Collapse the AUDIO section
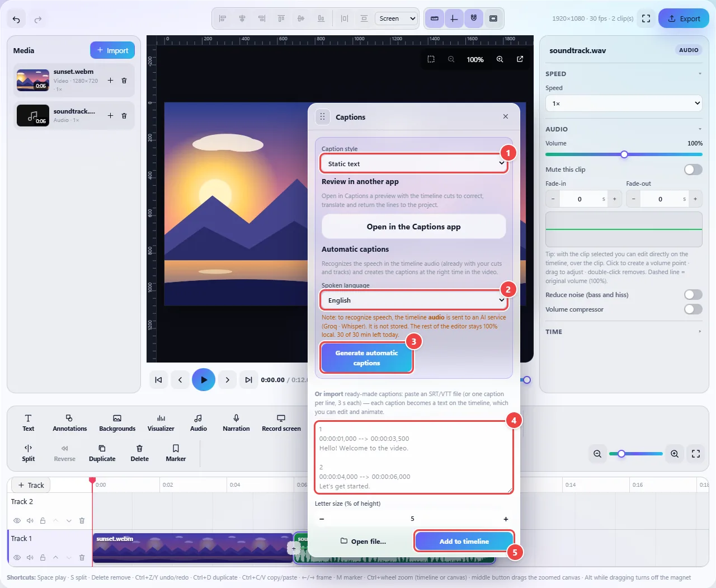 (624, 129)
